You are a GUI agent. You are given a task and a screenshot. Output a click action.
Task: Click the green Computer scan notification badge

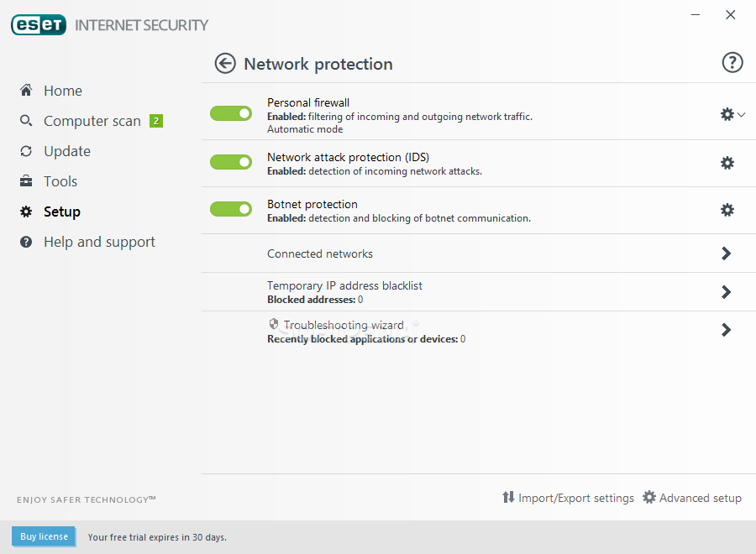pyautogui.click(x=156, y=121)
